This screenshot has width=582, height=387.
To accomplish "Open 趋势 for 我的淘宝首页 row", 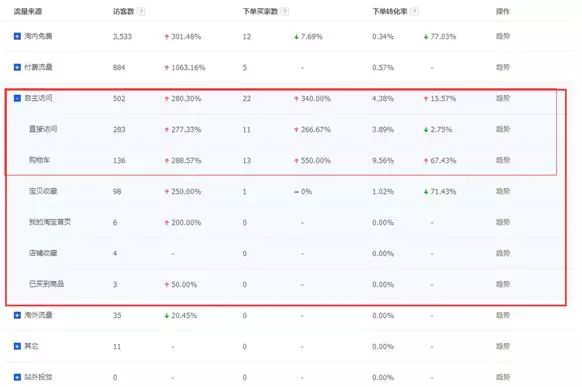I will click(x=503, y=222).
